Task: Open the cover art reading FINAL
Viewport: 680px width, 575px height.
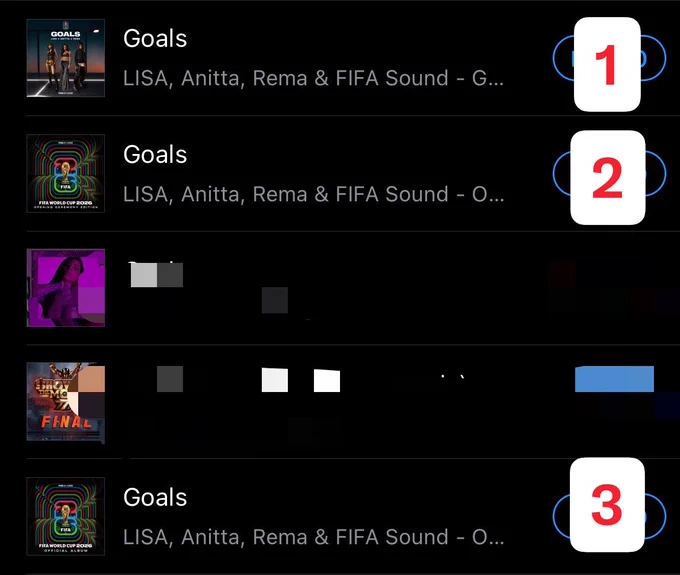Action: click(x=65, y=402)
